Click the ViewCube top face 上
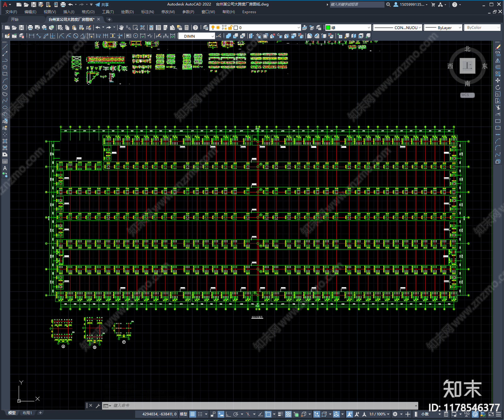Image resolution: width=504 pixels, height=420 pixels. coord(467,66)
